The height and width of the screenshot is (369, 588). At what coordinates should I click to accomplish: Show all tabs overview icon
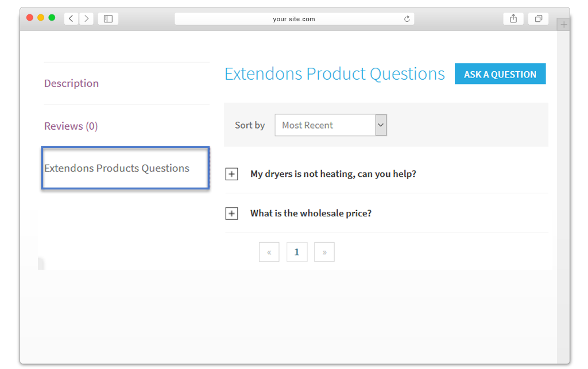point(538,18)
